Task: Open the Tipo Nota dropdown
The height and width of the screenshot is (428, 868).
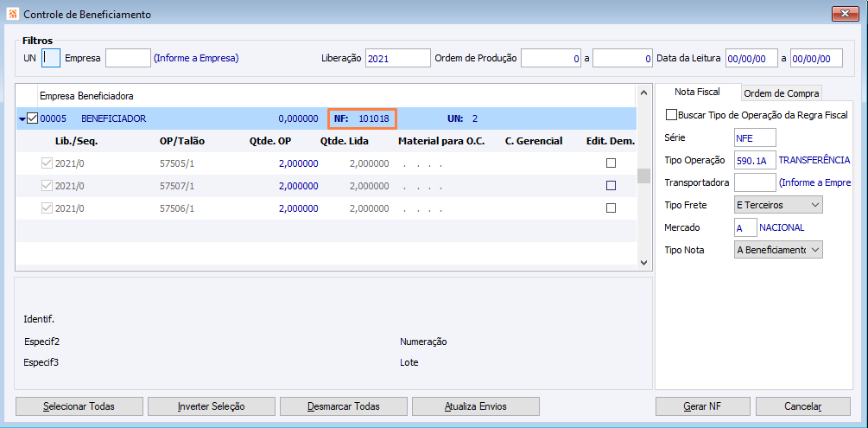Action: click(778, 250)
